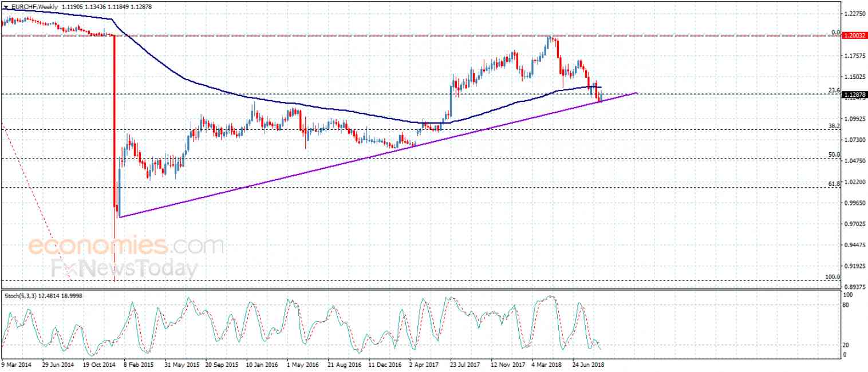Viewport: 868px width, 372px height.
Task: Click the 0.99650 price axis value
Action: [855, 203]
